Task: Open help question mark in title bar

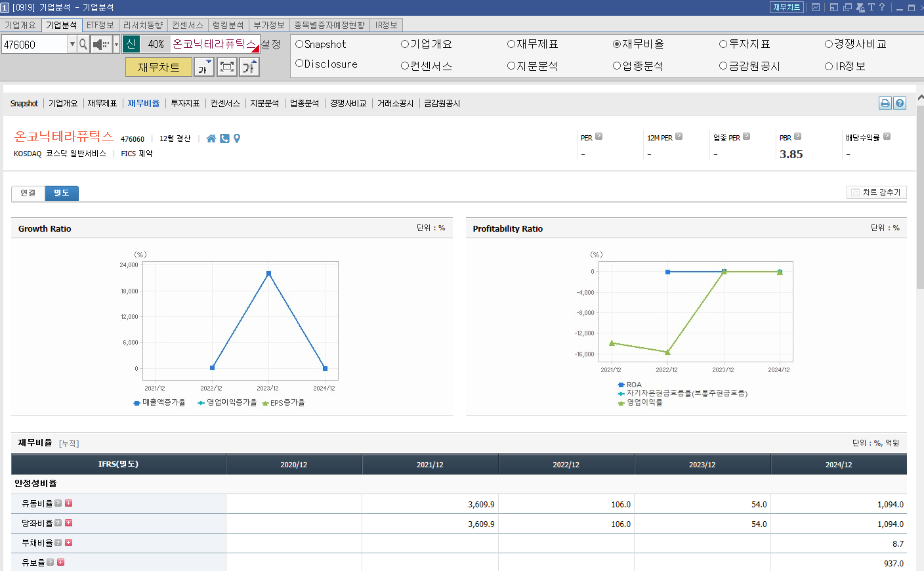Action: (x=882, y=7)
